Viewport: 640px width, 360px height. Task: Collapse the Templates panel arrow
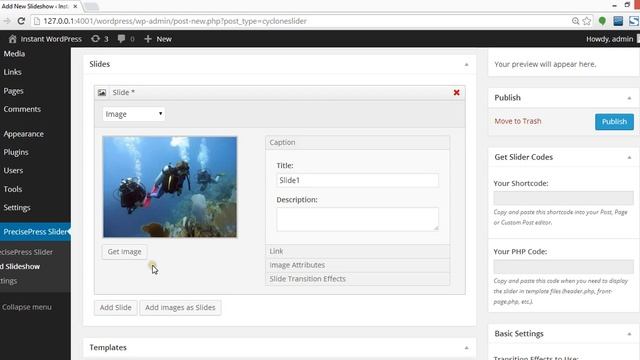[x=467, y=348]
